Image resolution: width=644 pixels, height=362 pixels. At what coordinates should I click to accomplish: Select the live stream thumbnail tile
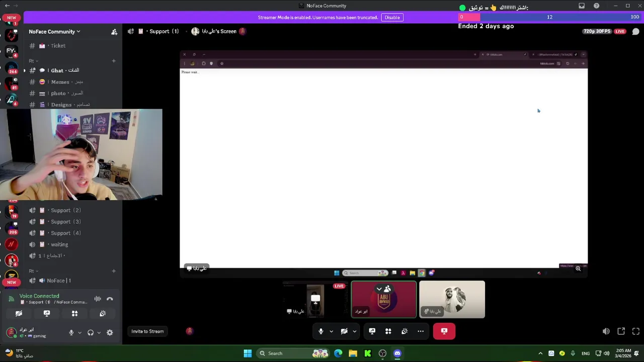click(x=315, y=299)
